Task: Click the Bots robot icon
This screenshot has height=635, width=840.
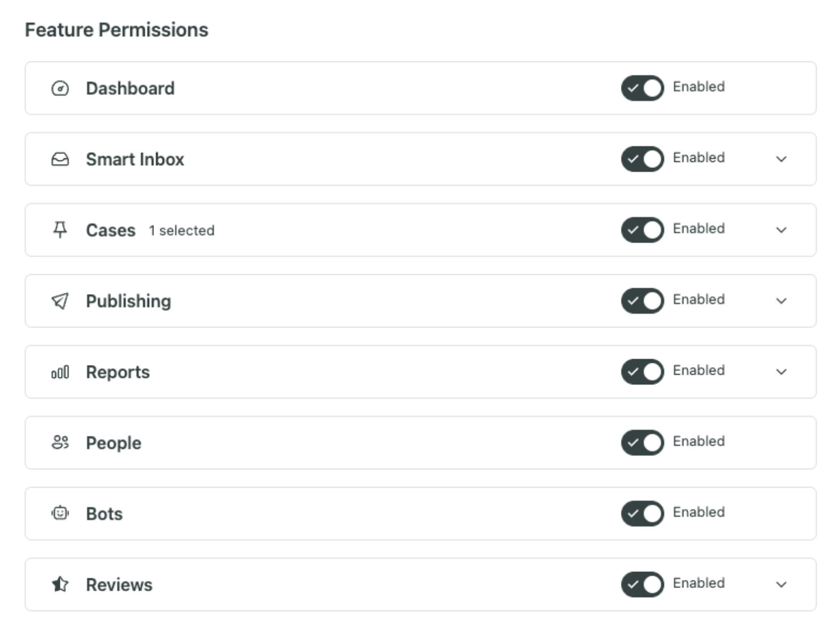Action: click(59, 514)
